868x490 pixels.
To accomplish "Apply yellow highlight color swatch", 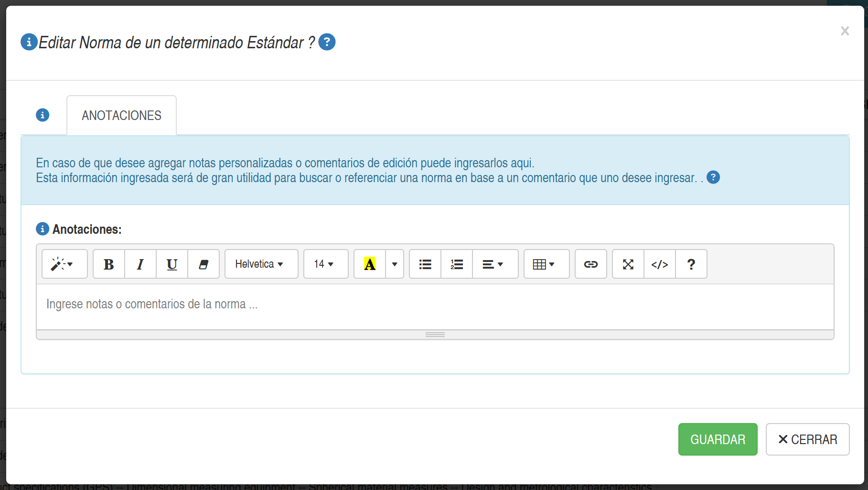I will (370, 264).
